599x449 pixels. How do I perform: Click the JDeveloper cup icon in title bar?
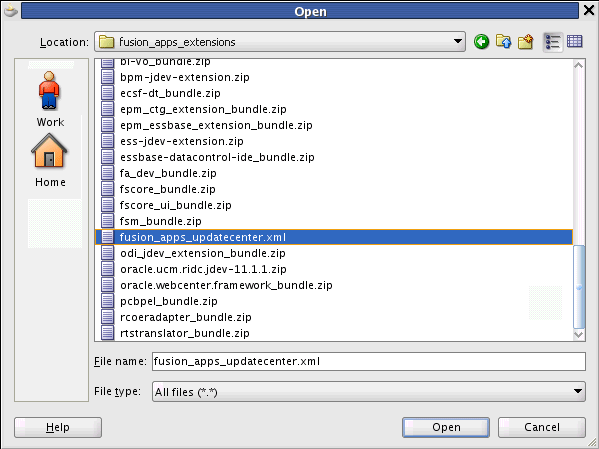(x=10, y=10)
